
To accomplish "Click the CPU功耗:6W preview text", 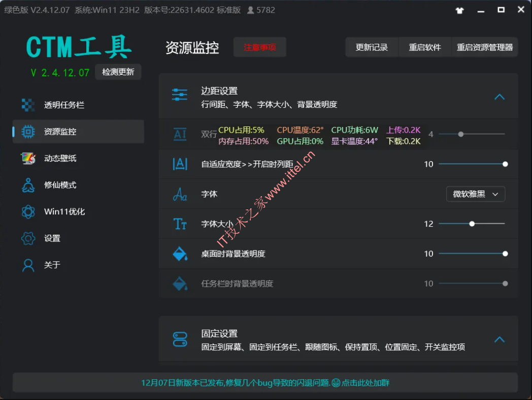I will click(x=354, y=130).
